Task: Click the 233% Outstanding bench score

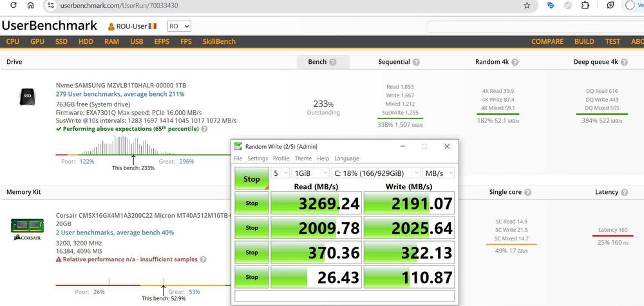Action: tap(323, 108)
